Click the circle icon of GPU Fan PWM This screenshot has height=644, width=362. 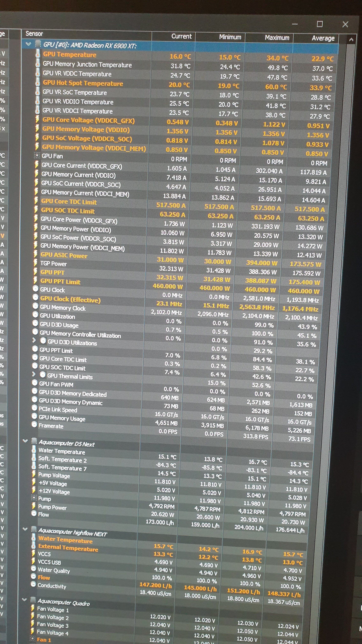tap(34, 383)
